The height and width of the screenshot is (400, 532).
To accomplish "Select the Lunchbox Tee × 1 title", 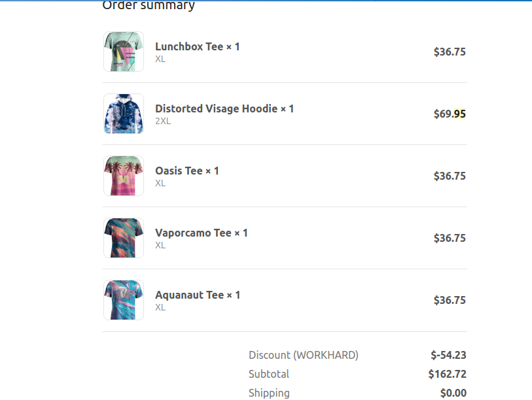I will 198,46.
